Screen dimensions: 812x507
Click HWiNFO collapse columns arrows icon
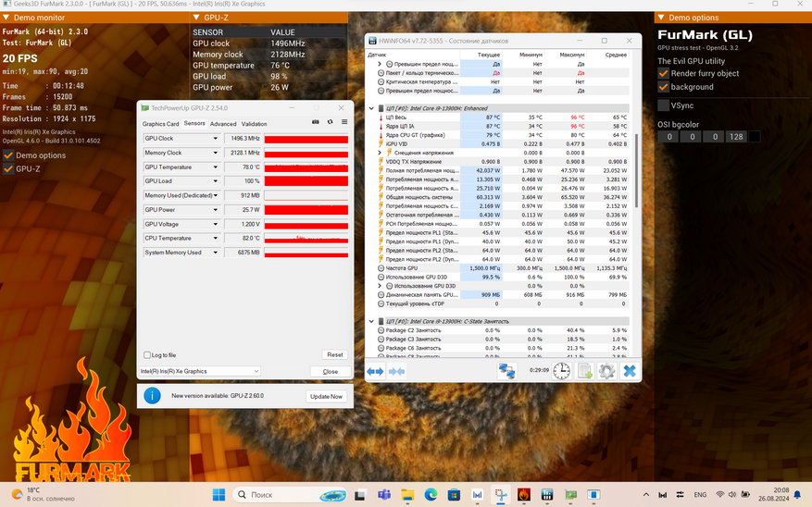[x=396, y=371]
